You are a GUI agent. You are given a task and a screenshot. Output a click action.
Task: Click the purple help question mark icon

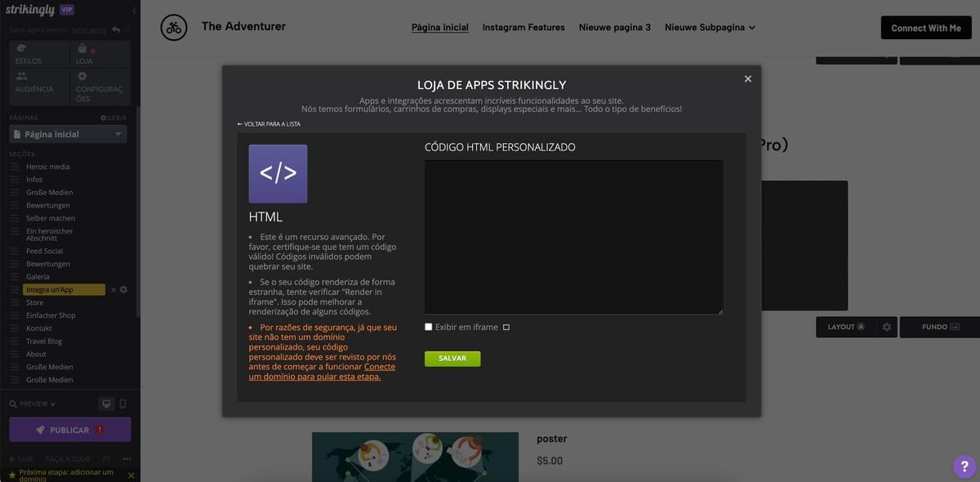tap(964, 466)
